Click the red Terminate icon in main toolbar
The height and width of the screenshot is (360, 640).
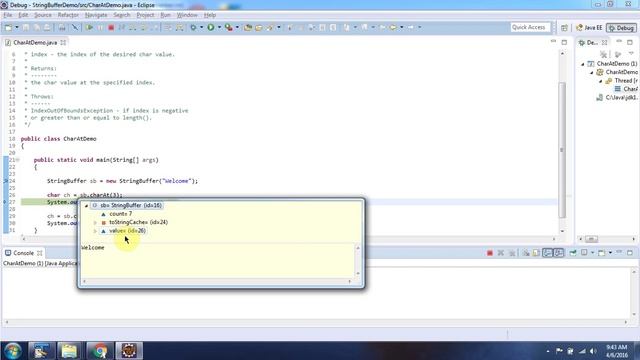coord(111,27)
